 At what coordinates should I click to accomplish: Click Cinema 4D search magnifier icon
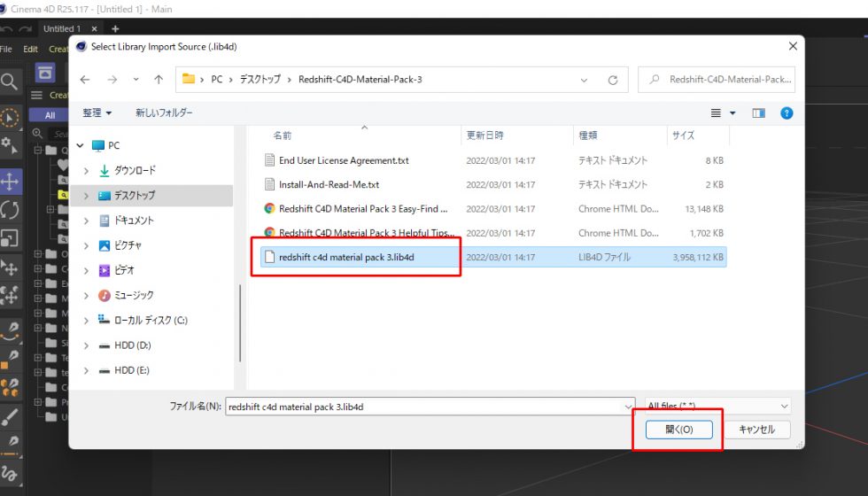click(x=9, y=81)
